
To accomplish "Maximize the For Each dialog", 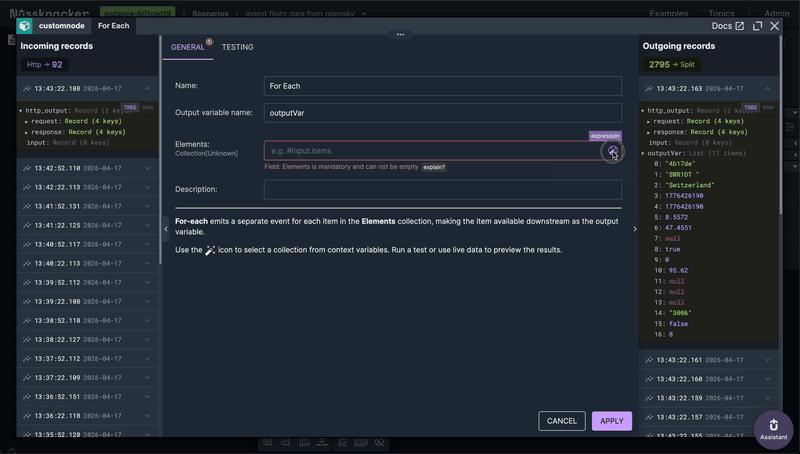I will [757, 26].
